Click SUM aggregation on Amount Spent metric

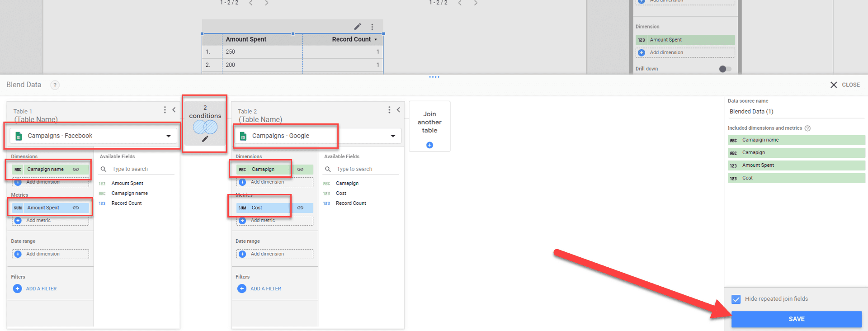point(18,208)
